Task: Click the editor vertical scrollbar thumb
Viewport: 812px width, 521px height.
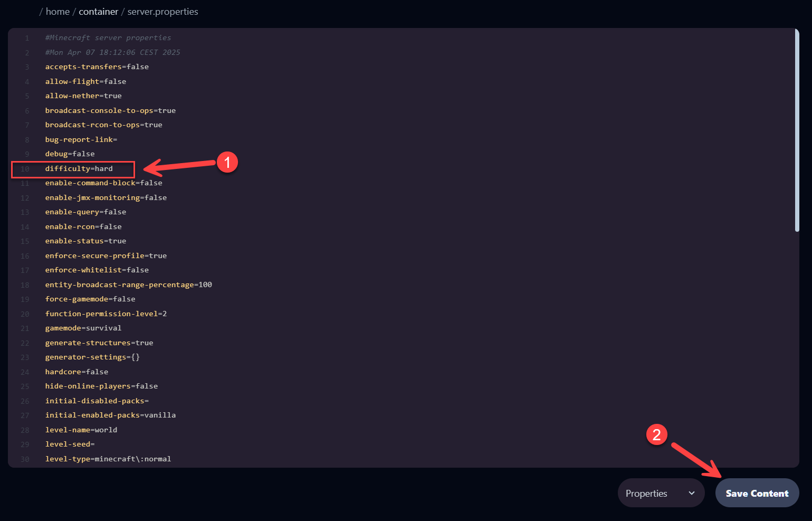Action: pos(797,130)
